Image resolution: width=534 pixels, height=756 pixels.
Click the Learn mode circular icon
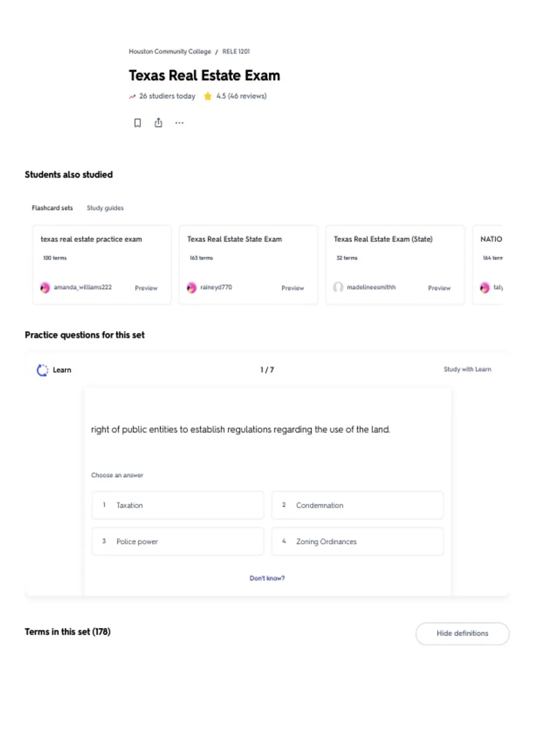(x=42, y=370)
